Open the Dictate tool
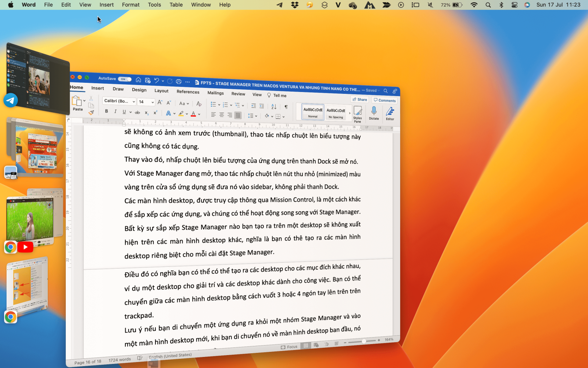 (x=374, y=112)
